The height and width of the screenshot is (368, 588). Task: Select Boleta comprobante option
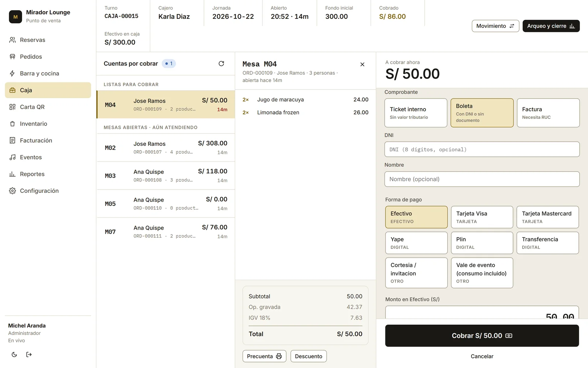[482, 113]
